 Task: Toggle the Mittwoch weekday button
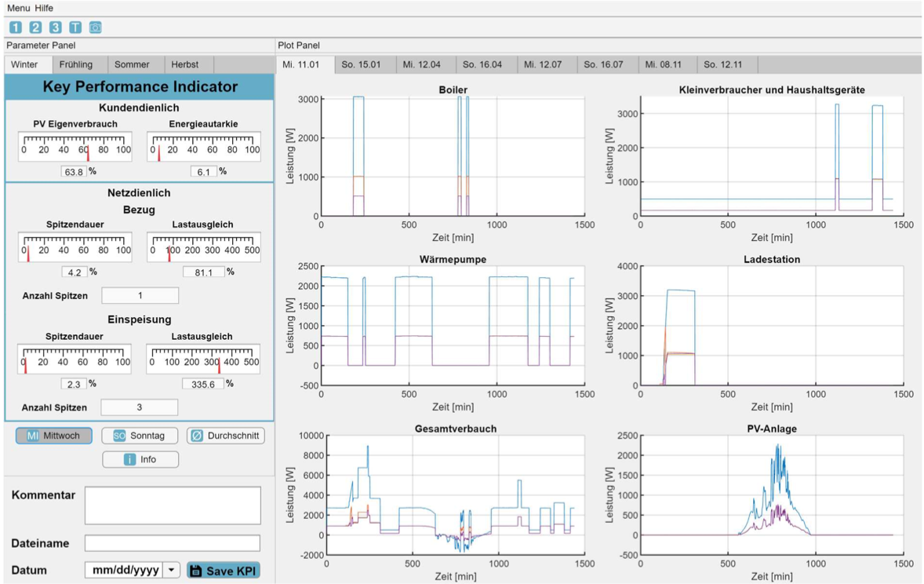point(54,436)
